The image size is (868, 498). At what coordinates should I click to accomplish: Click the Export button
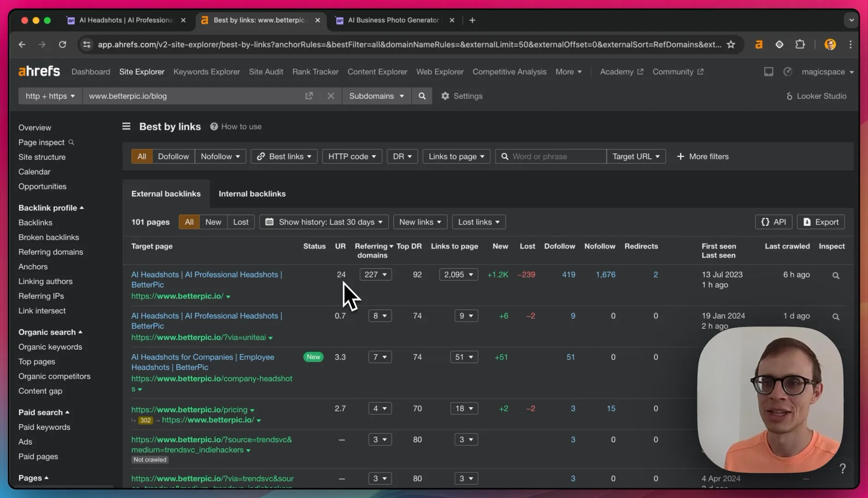point(821,222)
